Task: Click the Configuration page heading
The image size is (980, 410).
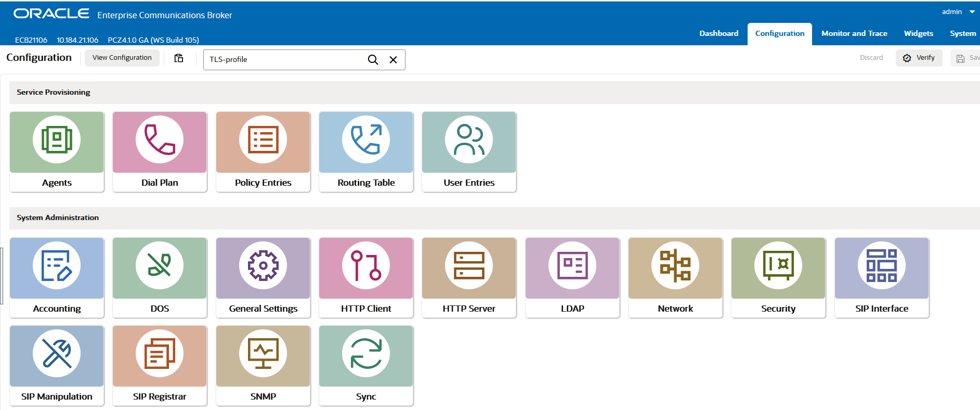Action: point(39,58)
